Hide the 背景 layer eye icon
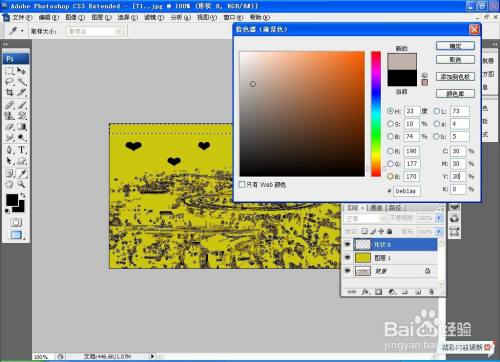The width and height of the screenshot is (500, 362). 347,271
